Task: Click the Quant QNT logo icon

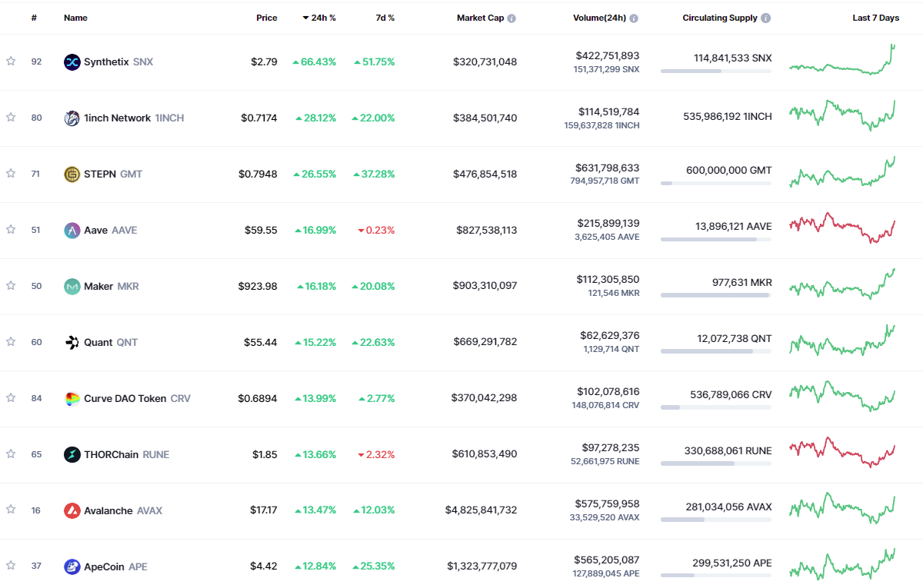Action: click(x=72, y=342)
